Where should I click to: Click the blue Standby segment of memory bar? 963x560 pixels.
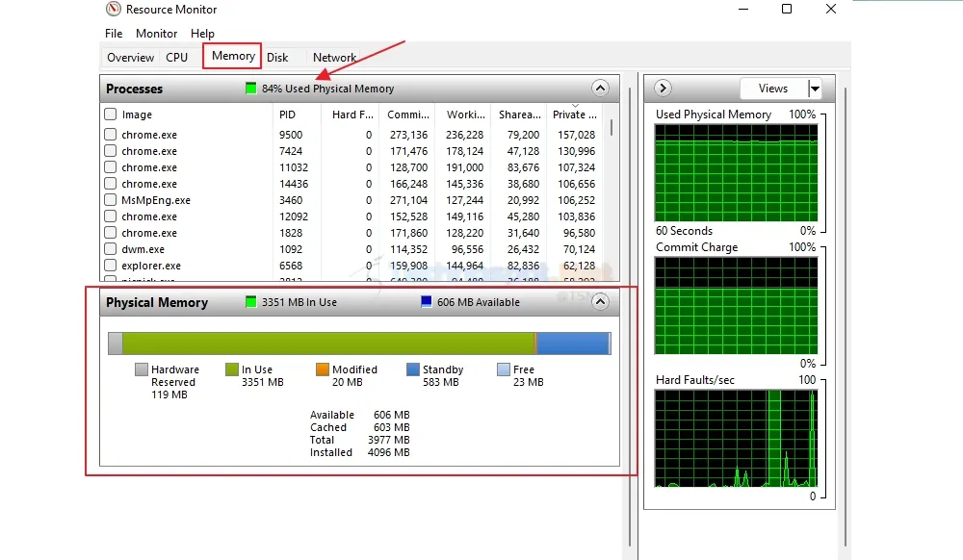pos(573,344)
